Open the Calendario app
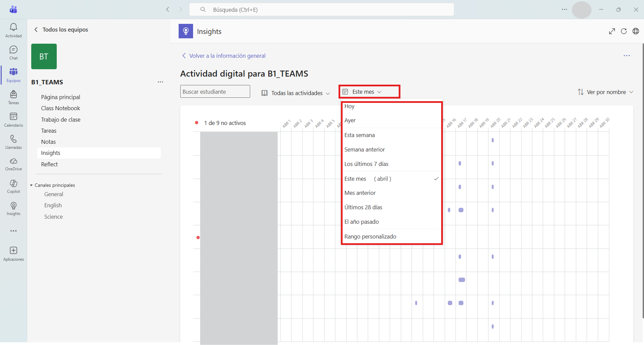 [x=13, y=120]
